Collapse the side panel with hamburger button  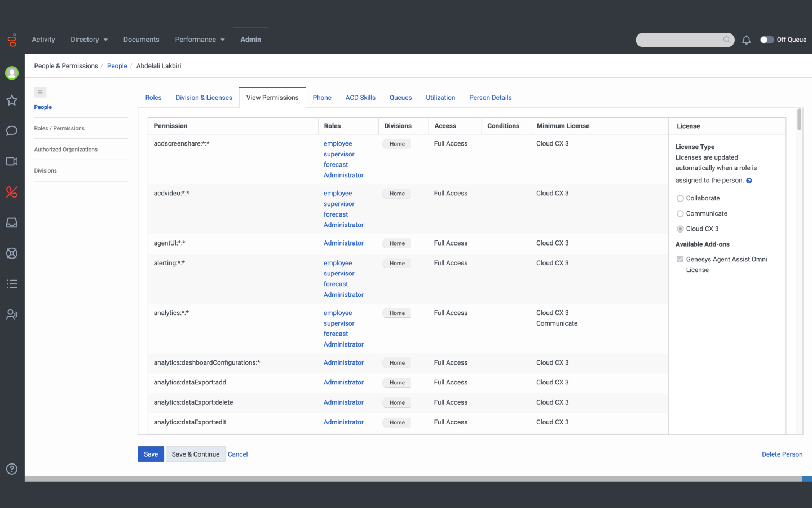click(x=40, y=93)
